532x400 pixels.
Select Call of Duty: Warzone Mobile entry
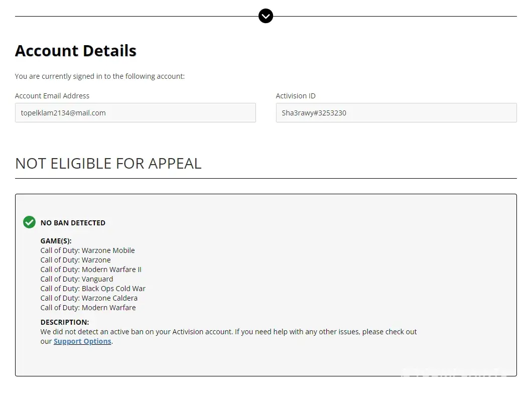87,250
